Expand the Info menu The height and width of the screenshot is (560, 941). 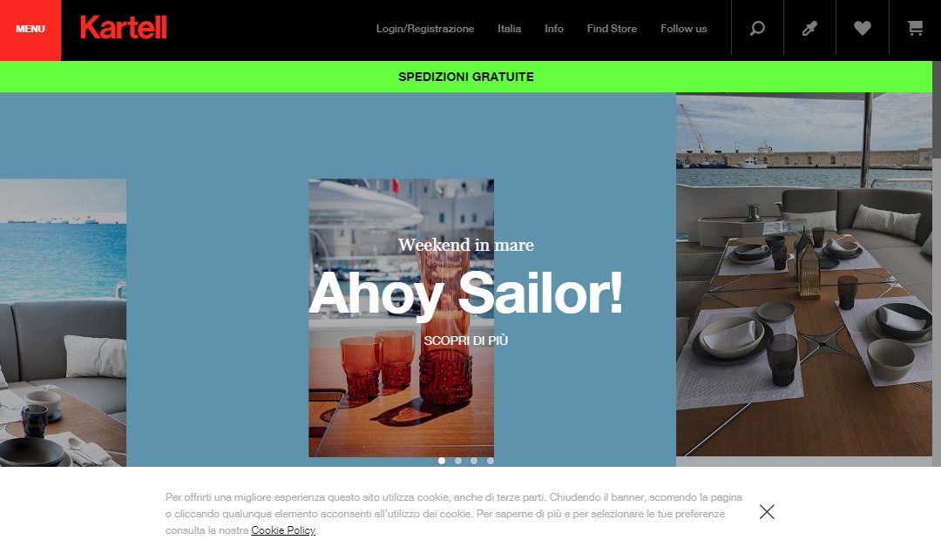coord(554,29)
